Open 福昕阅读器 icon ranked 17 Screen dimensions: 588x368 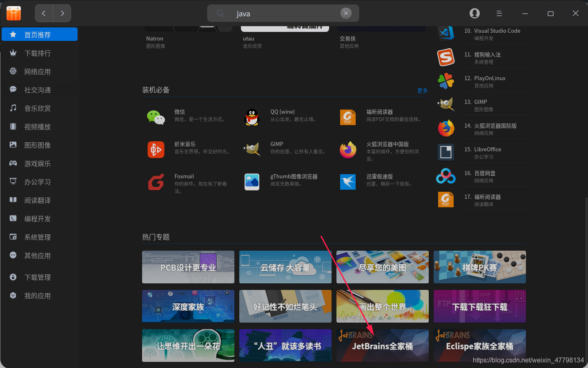pos(445,200)
